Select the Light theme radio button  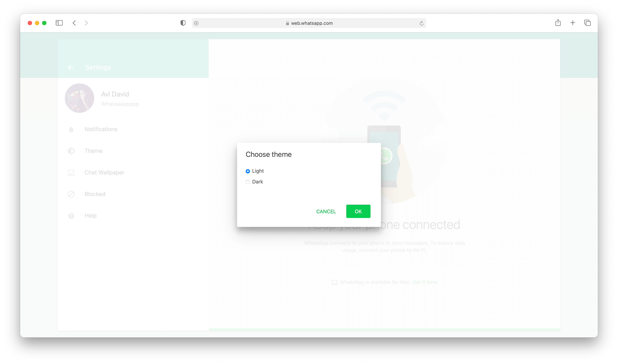[248, 171]
